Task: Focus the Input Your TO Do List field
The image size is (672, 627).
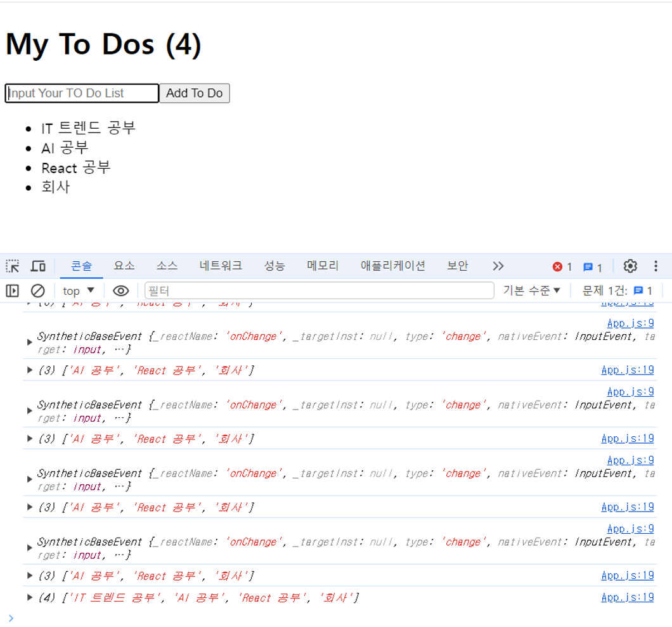Action: [82, 93]
